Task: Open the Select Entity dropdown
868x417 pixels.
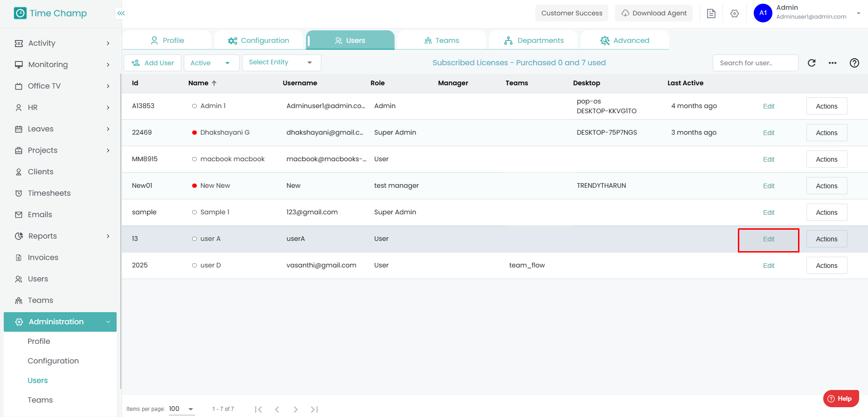Action: [x=281, y=62]
